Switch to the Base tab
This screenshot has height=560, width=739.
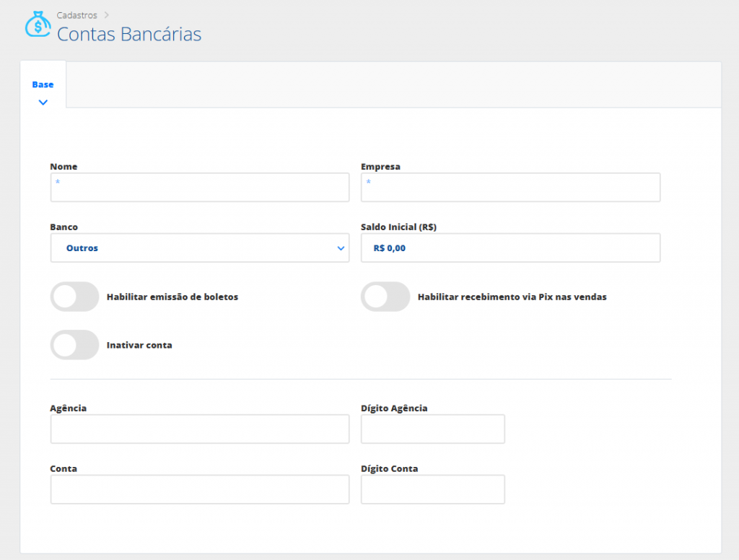[43, 84]
